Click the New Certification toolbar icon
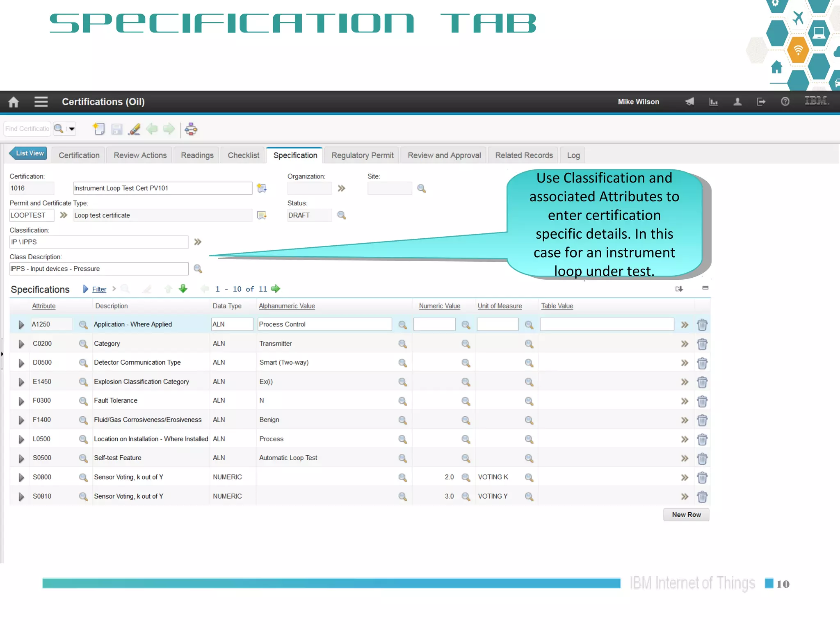The image size is (840, 630). click(x=99, y=129)
